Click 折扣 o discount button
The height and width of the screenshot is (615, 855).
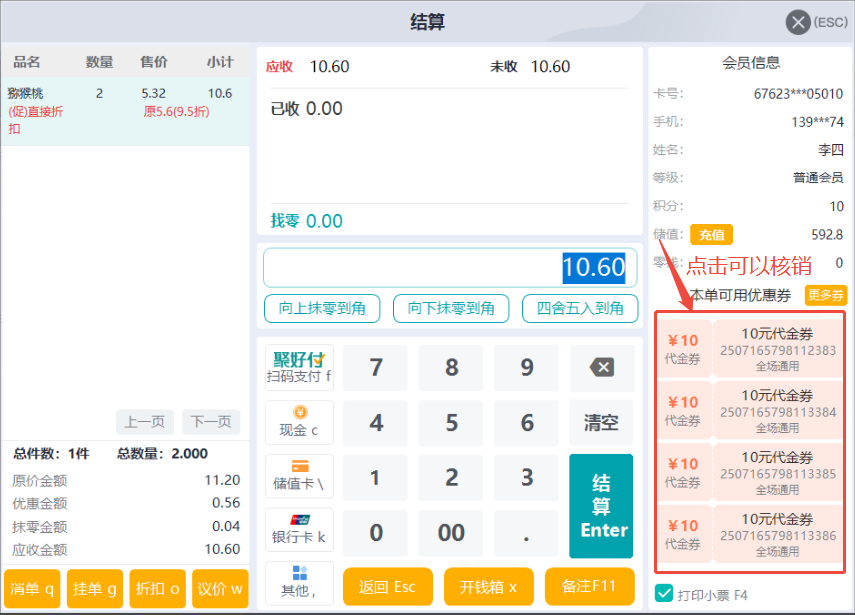click(x=158, y=589)
